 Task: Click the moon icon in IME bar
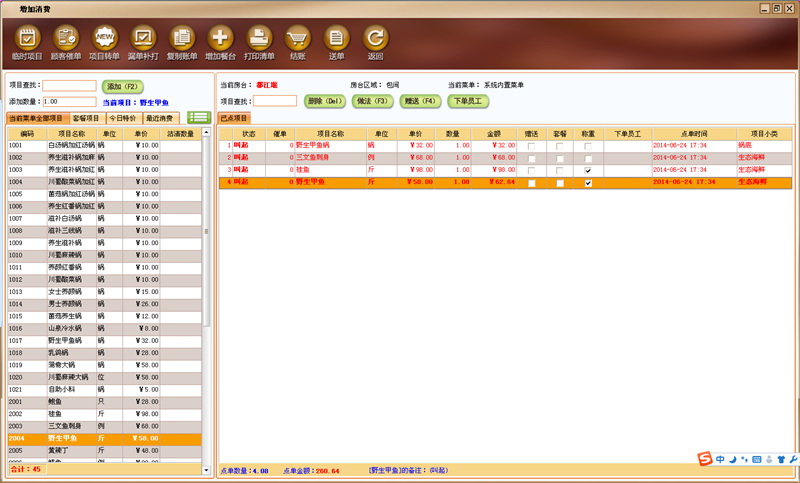click(733, 459)
